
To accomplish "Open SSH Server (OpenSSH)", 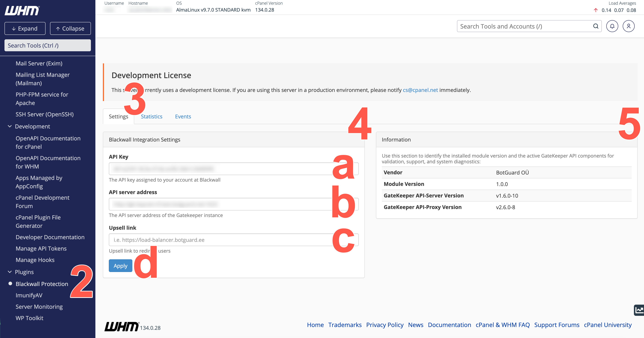I will click(44, 114).
